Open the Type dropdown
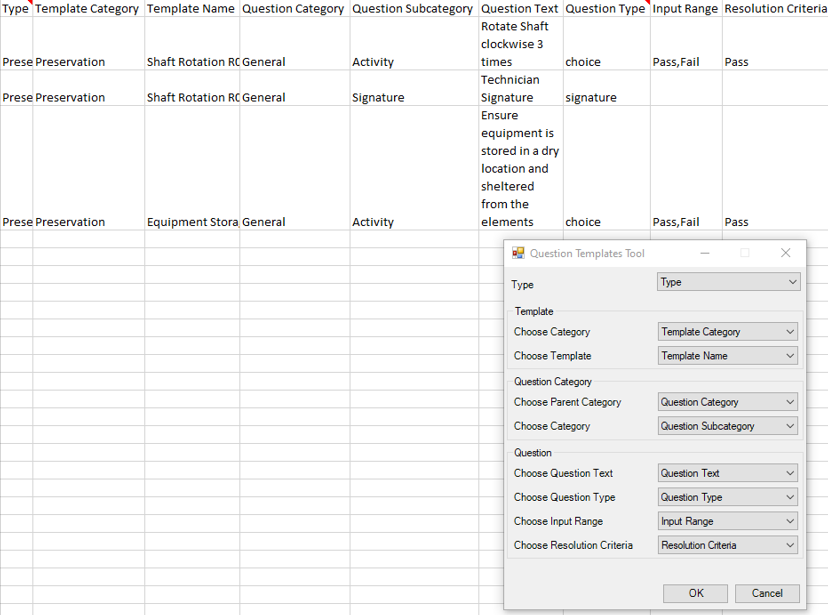828x615 pixels. tap(729, 282)
